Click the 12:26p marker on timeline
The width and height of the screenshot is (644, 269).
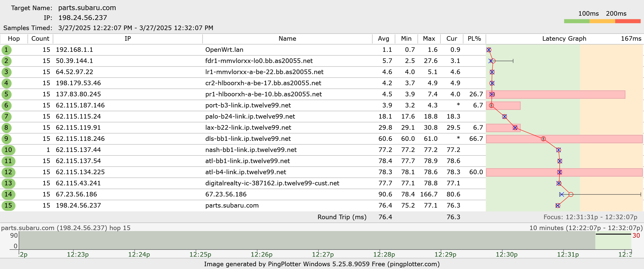point(261,254)
